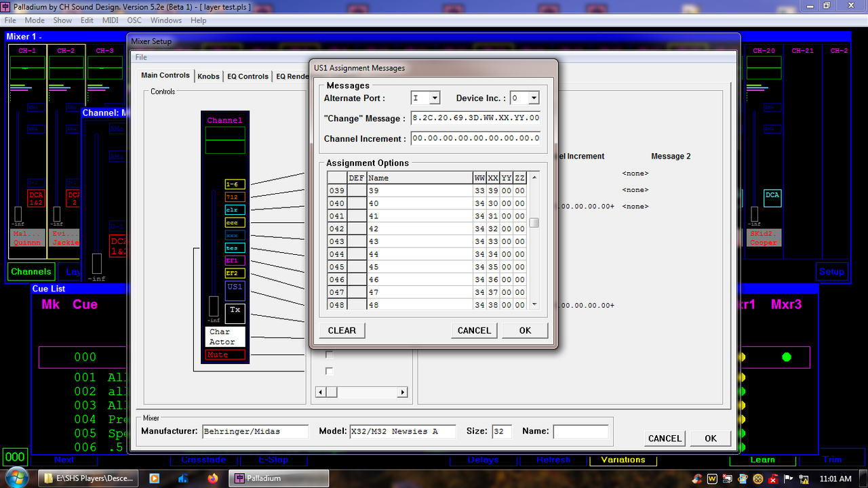Image resolution: width=868 pixels, height=488 pixels.
Task: Select the EF1 control box in channel strip
Action: click(235, 260)
